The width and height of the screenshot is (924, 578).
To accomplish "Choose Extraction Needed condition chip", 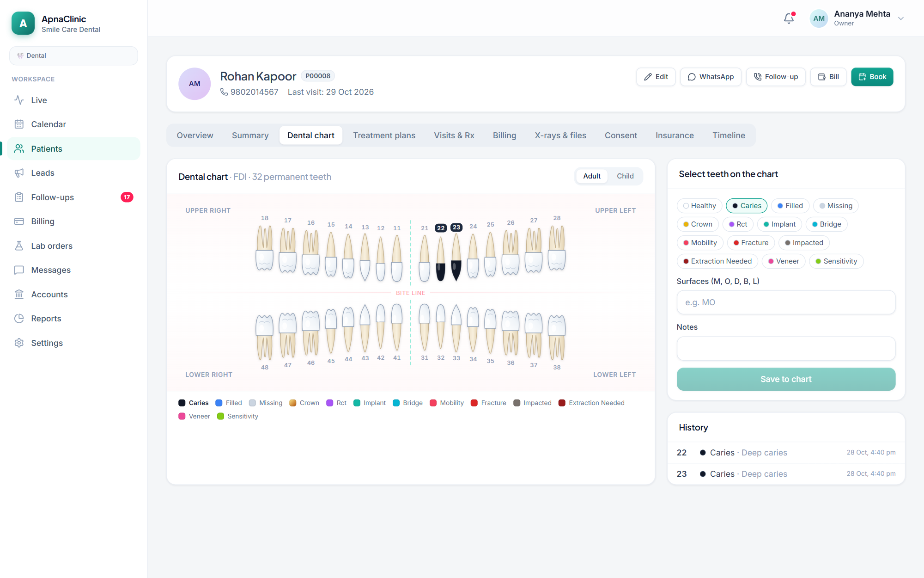I will (717, 261).
